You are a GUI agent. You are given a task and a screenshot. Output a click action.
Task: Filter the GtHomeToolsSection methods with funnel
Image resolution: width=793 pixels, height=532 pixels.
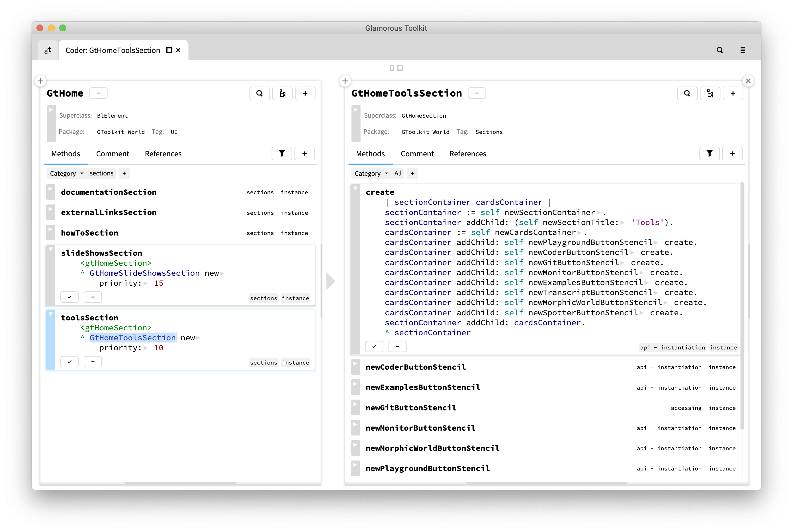coord(710,154)
